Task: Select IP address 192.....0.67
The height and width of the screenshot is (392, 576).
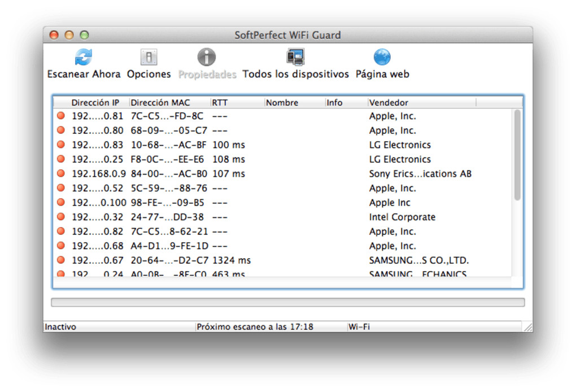Action: [x=97, y=260]
